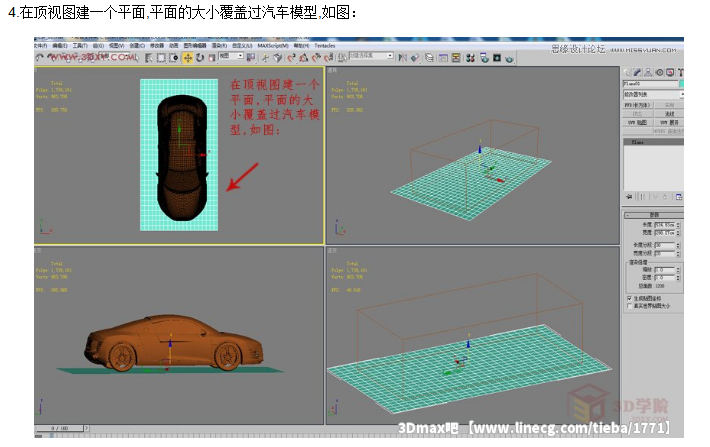
Task: Open the Motion panel tab
Action: 659,72
